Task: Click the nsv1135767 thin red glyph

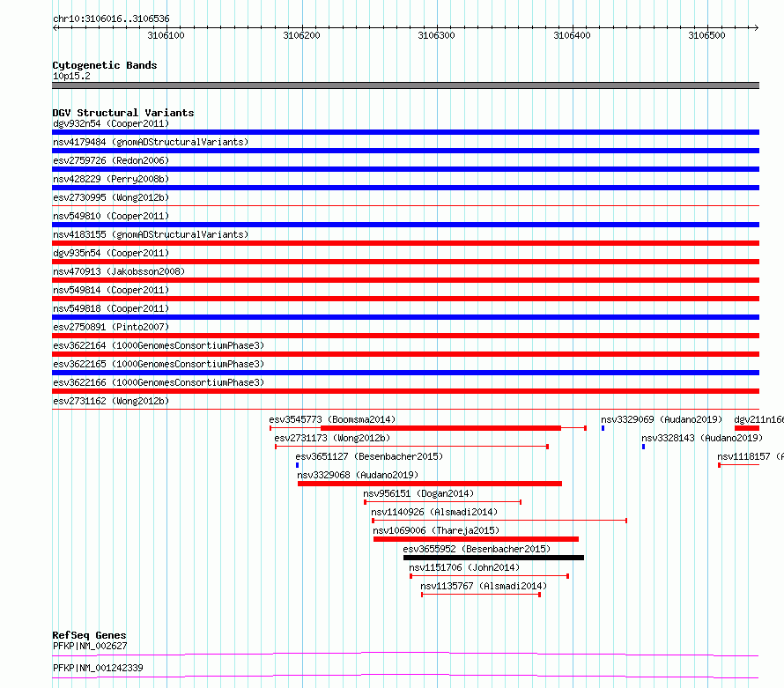Action: coord(481,595)
